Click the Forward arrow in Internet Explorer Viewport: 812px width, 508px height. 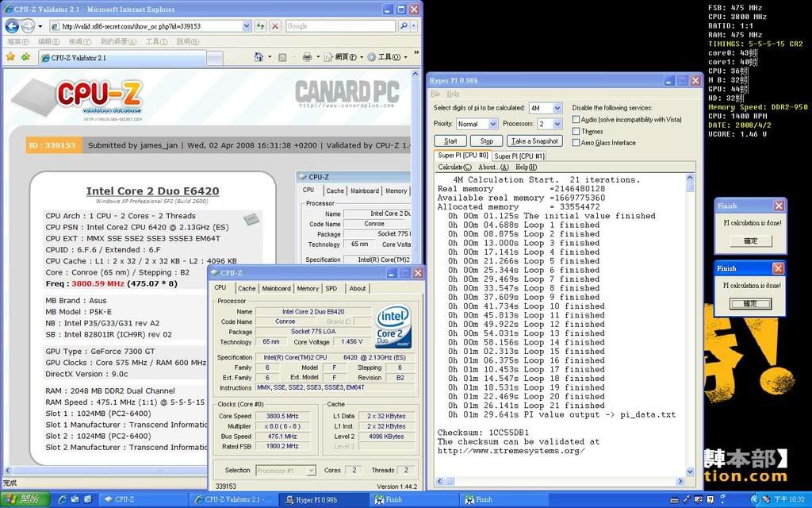(x=28, y=26)
